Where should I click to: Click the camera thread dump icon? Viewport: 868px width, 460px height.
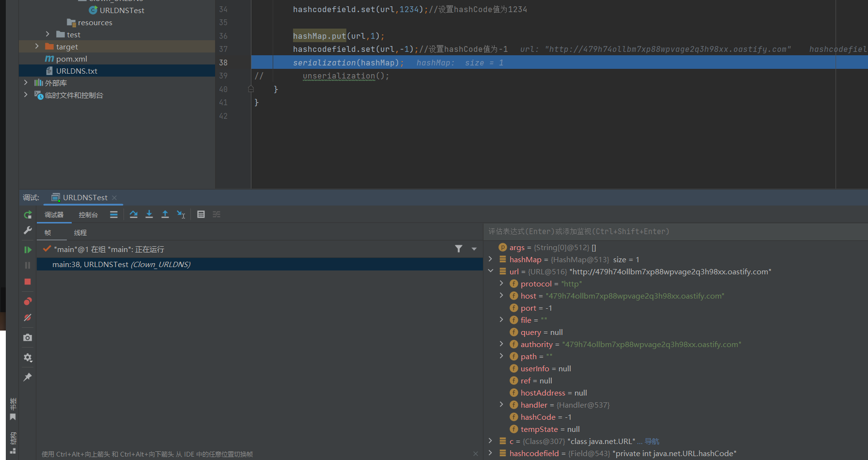pos(28,337)
